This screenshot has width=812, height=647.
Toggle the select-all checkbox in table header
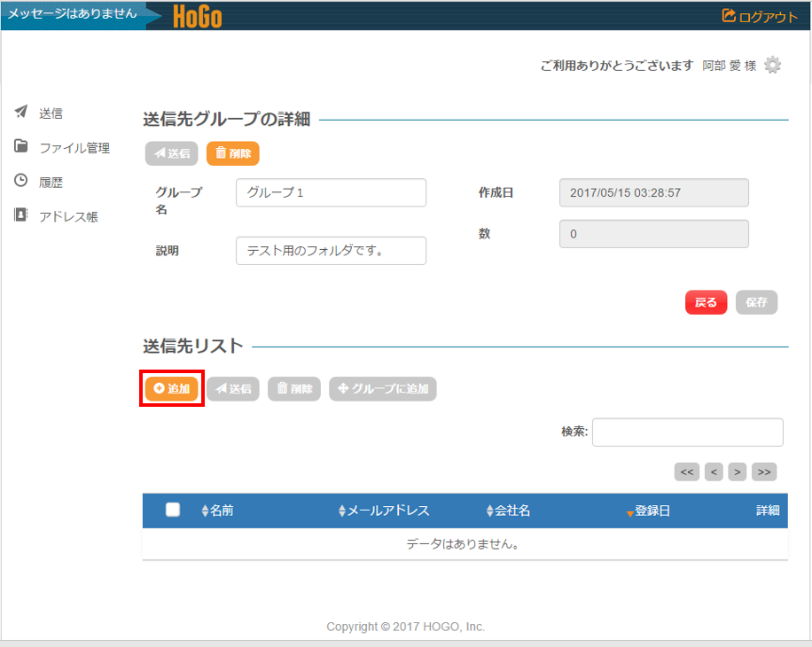coord(173,510)
